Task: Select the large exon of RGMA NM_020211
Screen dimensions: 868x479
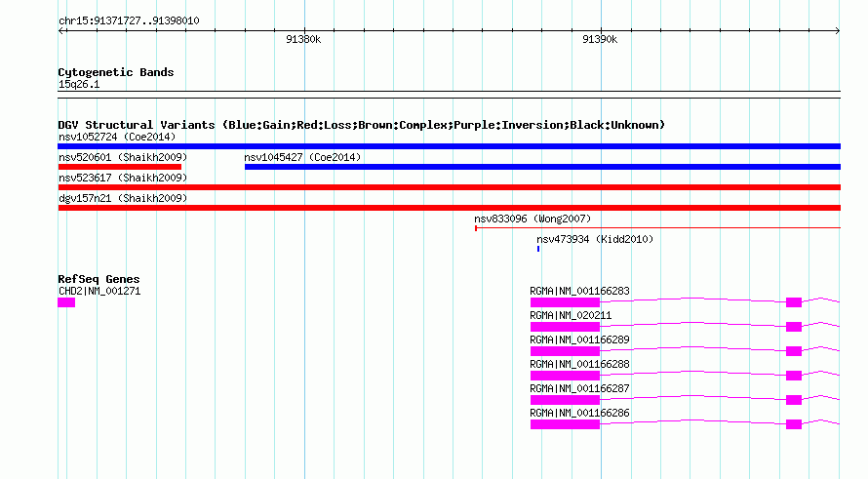Action: click(x=565, y=327)
